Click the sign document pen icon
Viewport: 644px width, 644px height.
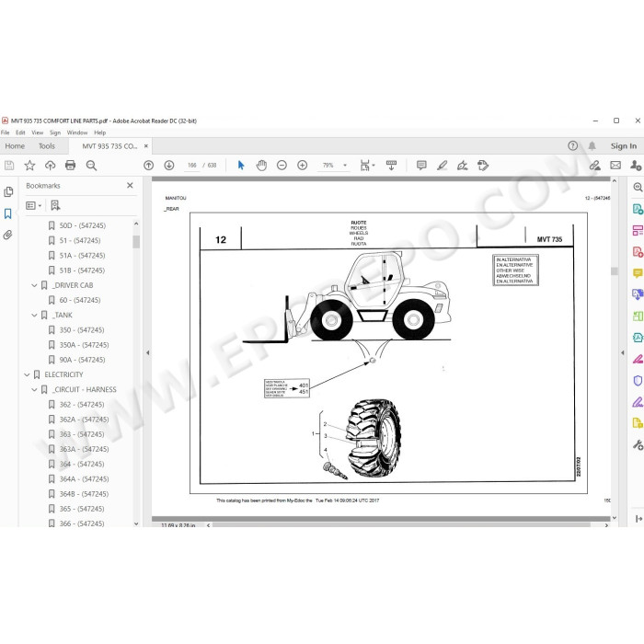(463, 166)
